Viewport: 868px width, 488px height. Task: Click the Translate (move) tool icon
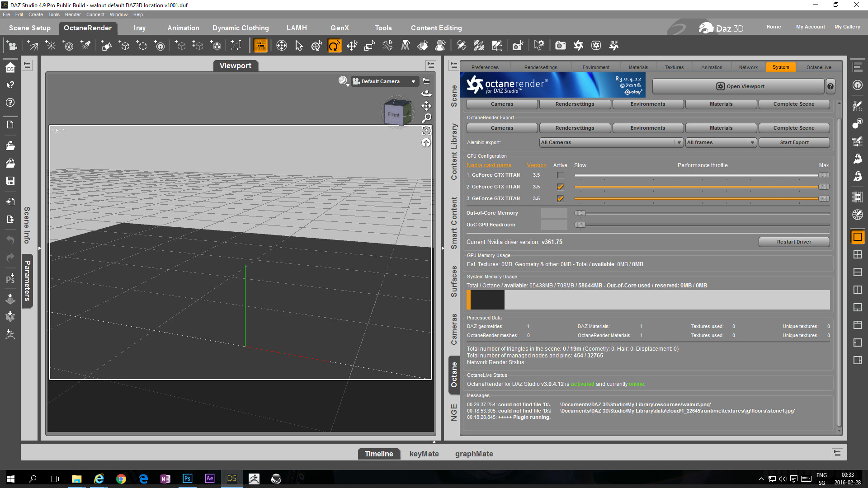(352, 46)
